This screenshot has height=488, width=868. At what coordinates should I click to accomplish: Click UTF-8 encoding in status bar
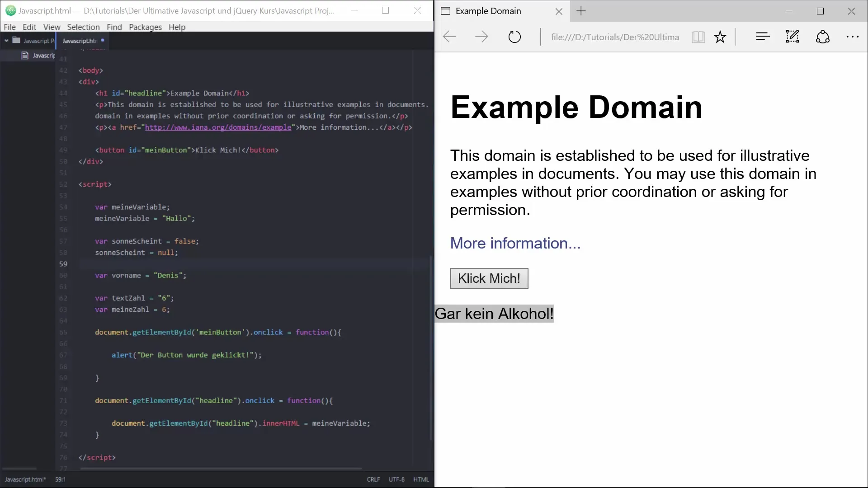coord(396,479)
